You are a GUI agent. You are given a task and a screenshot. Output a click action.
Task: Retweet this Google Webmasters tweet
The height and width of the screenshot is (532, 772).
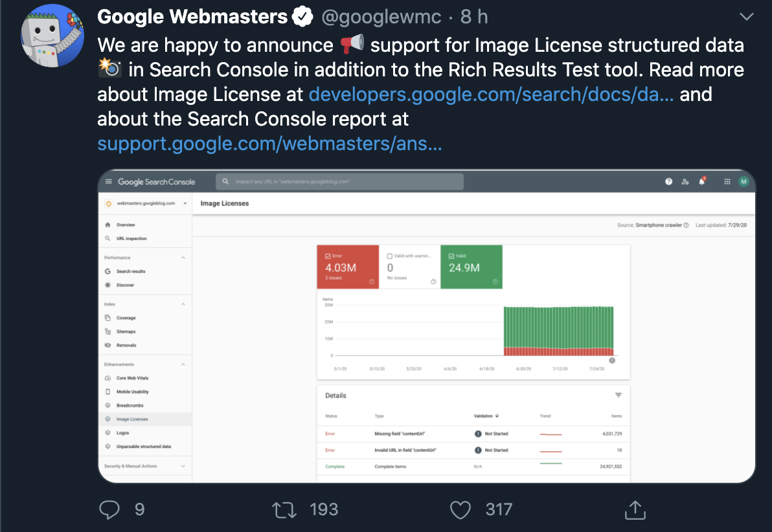284,510
